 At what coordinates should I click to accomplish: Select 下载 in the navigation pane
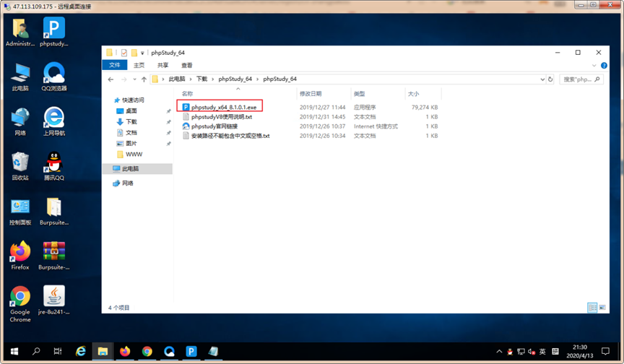click(126, 122)
